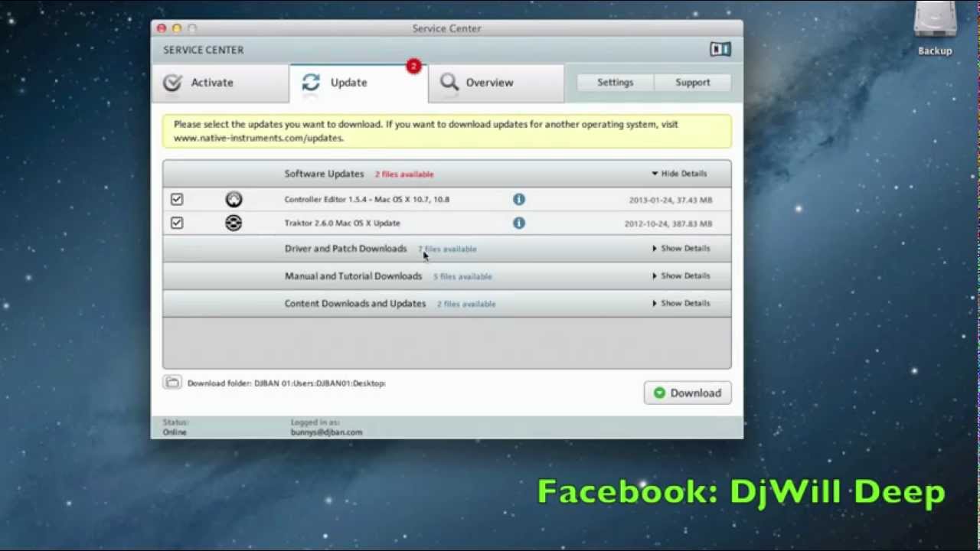Viewport: 980px width, 551px height.
Task: Click the SERVICE CENTER heading
Action: pos(203,50)
